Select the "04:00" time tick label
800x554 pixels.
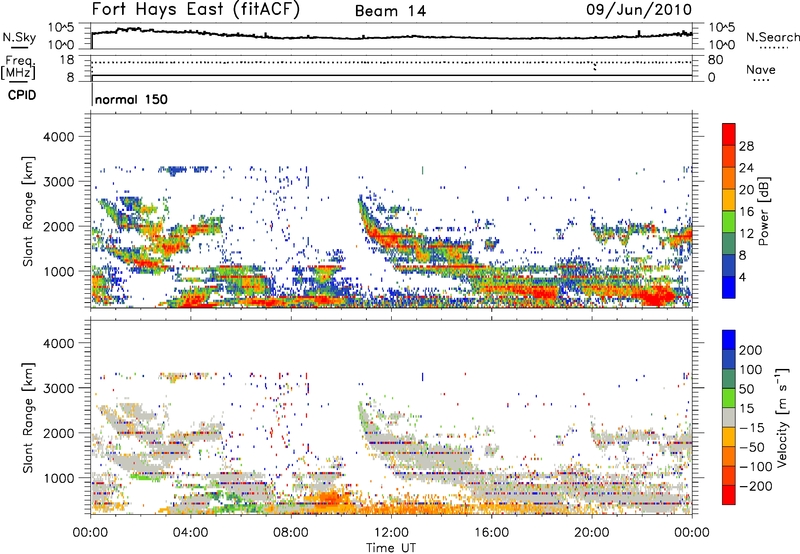click(190, 533)
